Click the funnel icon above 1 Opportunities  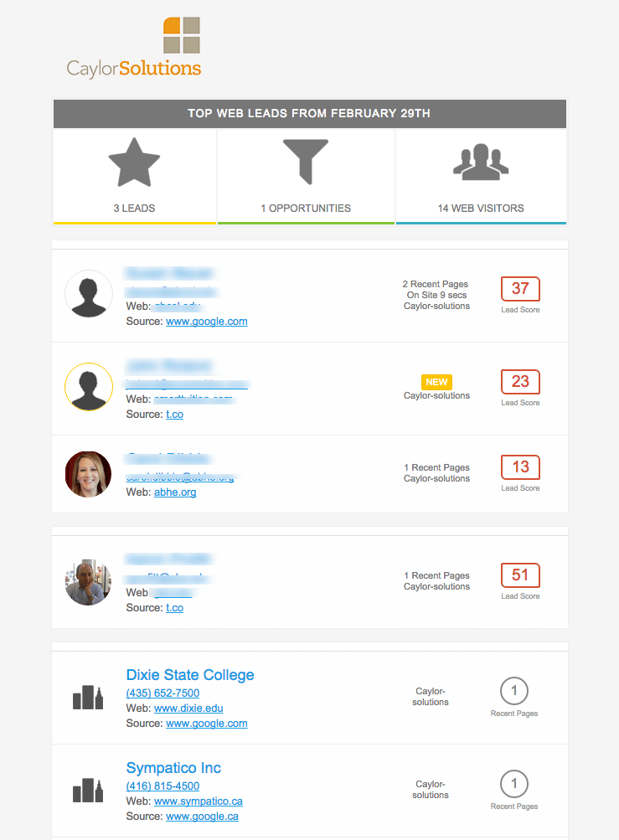click(306, 162)
